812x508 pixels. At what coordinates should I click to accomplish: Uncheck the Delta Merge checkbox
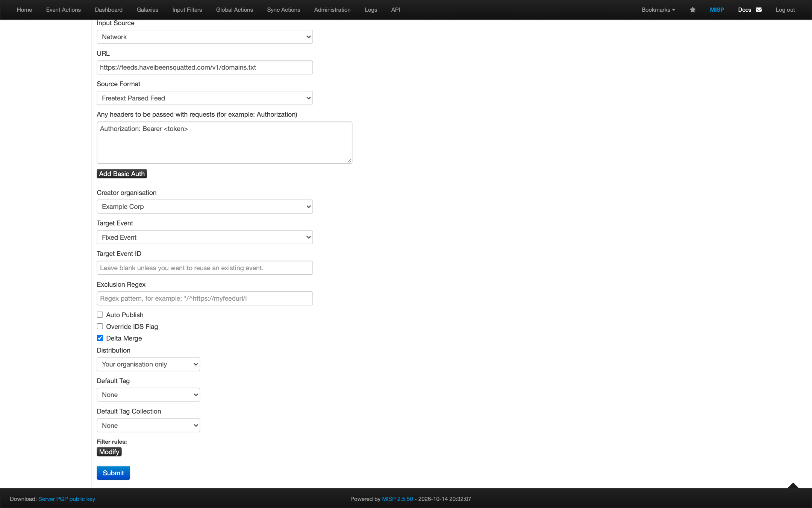(x=100, y=338)
